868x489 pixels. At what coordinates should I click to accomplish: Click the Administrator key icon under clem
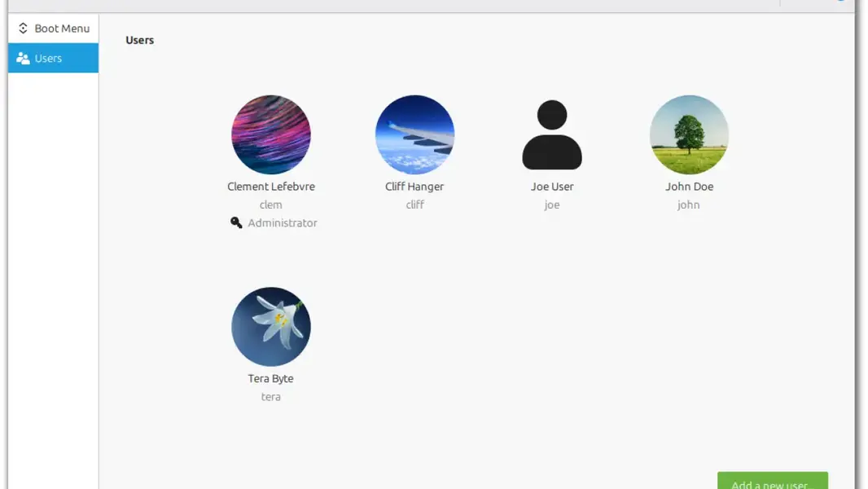pyautogui.click(x=236, y=222)
